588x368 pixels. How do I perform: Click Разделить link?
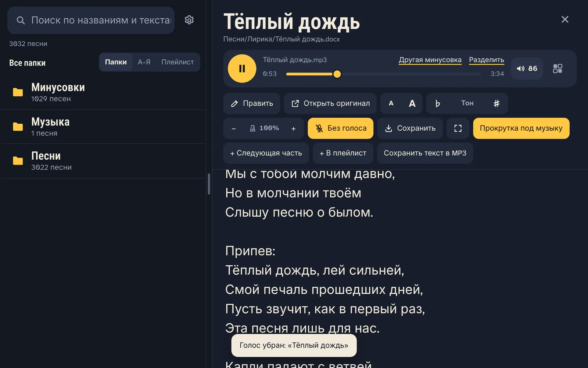[487, 60]
